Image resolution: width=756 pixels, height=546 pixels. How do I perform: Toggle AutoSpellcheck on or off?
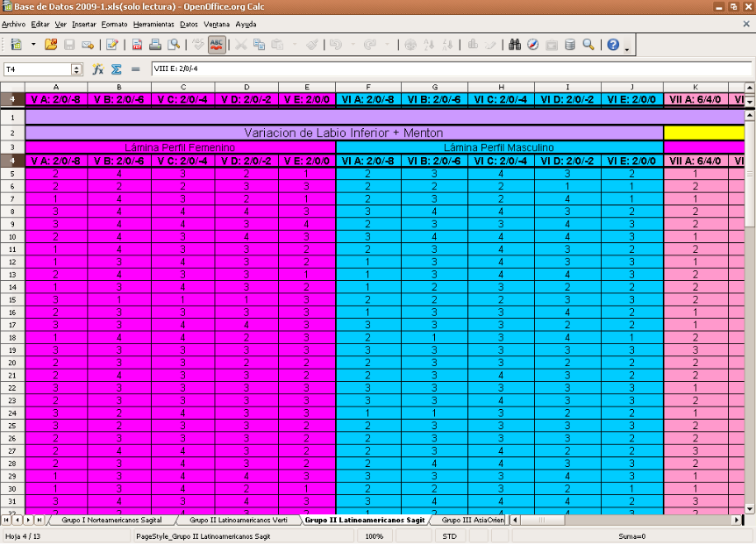[215, 43]
